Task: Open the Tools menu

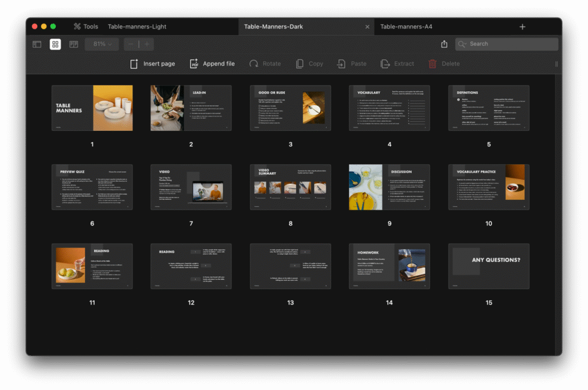Action: pos(86,26)
